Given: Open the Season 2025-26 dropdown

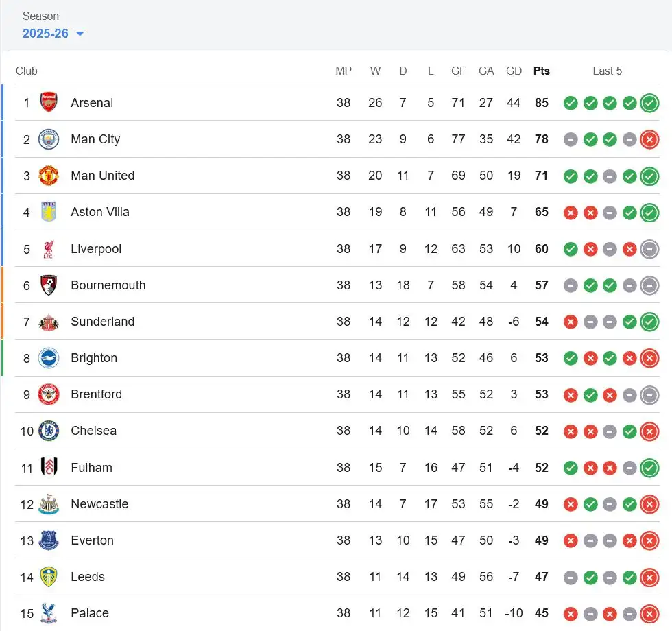Looking at the screenshot, I should coord(53,34).
